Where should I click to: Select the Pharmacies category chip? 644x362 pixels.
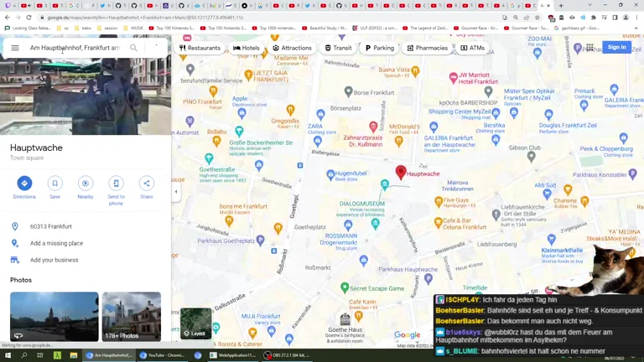tap(427, 48)
